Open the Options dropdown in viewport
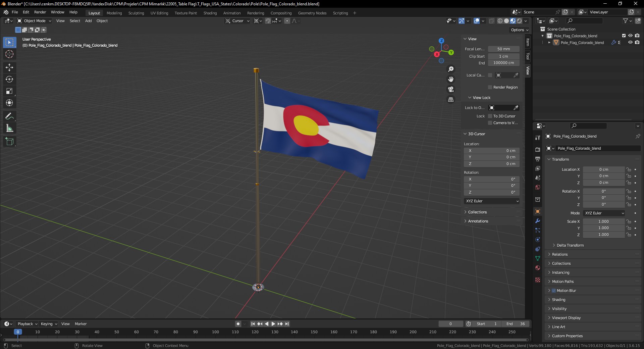Image resolution: width=644 pixels, height=349 pixels. (520, 30)
